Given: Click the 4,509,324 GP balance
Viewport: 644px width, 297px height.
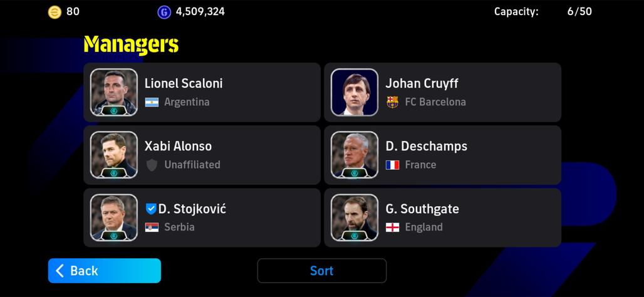Looking at the screenshot, I should click(200, 11).
